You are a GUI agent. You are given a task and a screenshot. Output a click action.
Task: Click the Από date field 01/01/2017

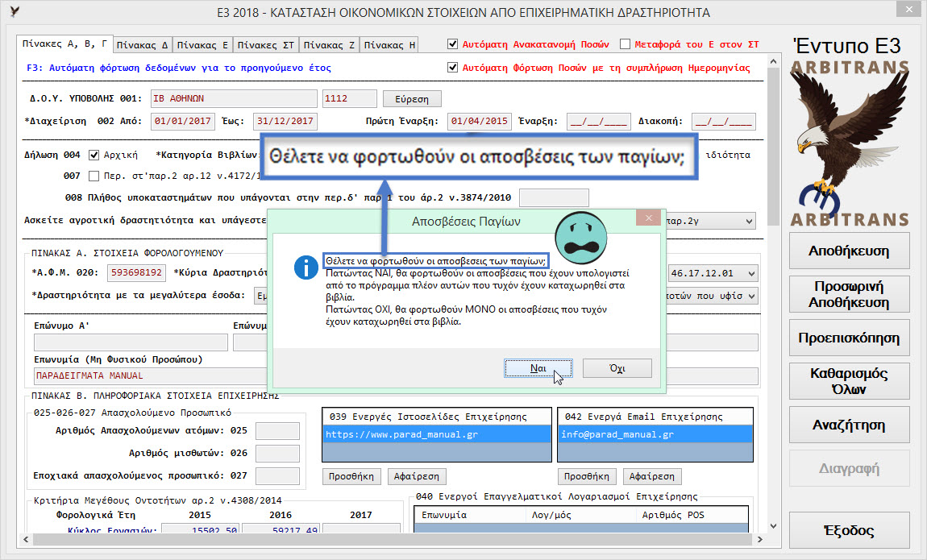(x=183, y=121)
